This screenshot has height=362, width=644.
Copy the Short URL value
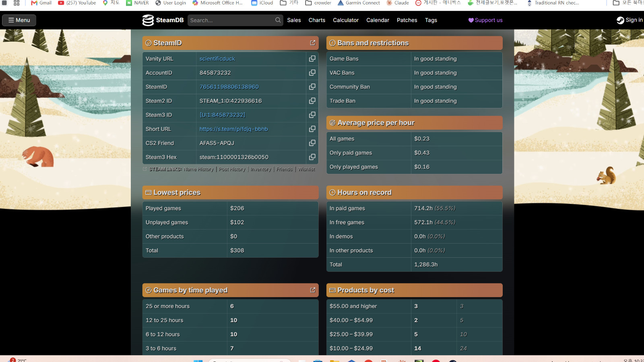[312, 129]
